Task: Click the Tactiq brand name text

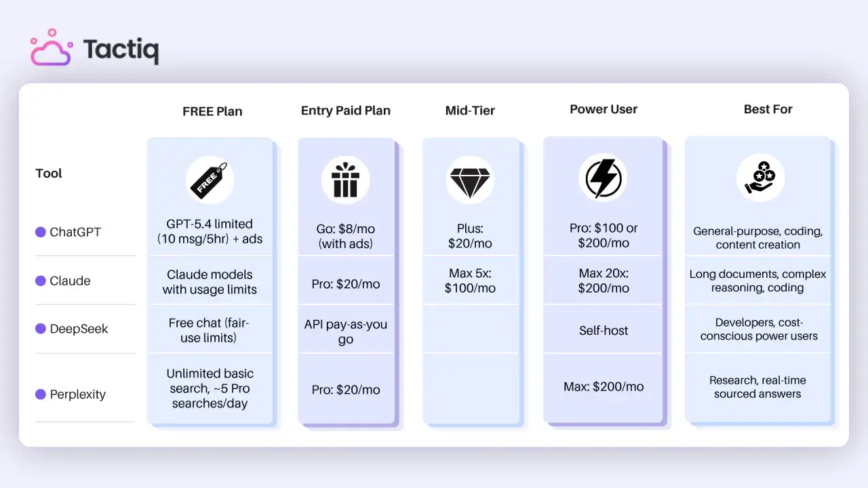Action: coord(121,50)
